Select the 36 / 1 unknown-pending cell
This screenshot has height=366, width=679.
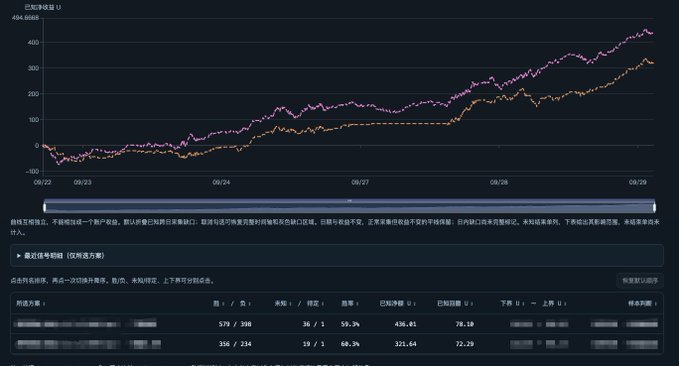click(314, 324)
